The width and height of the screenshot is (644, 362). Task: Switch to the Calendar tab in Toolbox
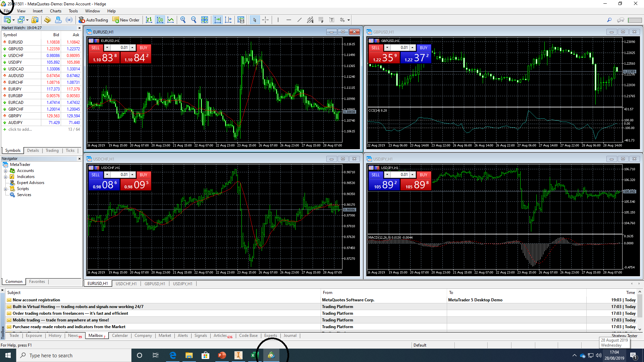click(120, 336)
